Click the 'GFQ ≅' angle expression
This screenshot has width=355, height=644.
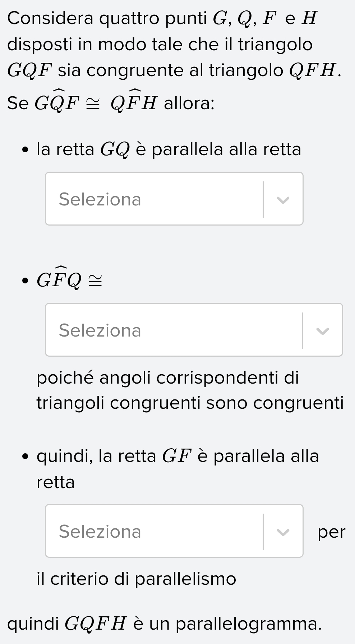[x=69, y=280]
